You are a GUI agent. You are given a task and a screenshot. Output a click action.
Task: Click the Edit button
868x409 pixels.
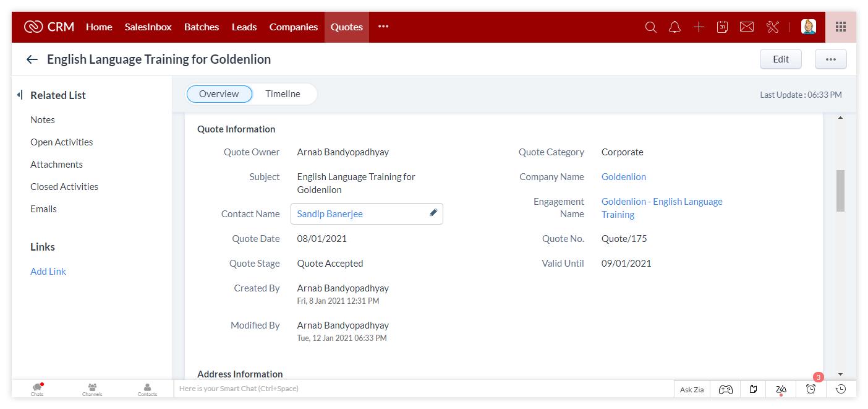tap(781, 59)
